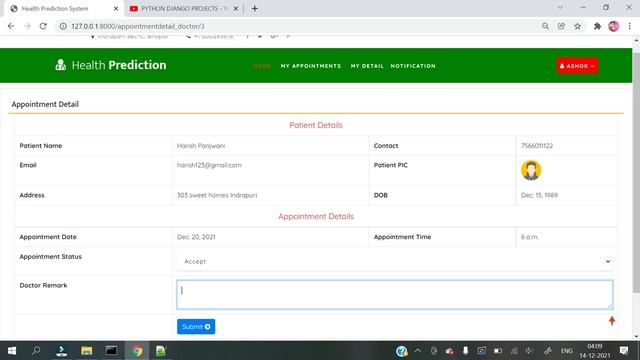The height and width of the screenshot is (360, 640).
Task: Open the Extensions puzzle icon
Action: pos(598,26)
